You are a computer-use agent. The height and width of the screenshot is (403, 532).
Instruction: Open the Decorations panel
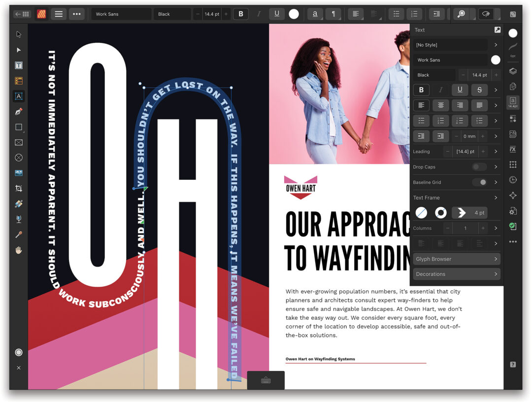point(456,274)
